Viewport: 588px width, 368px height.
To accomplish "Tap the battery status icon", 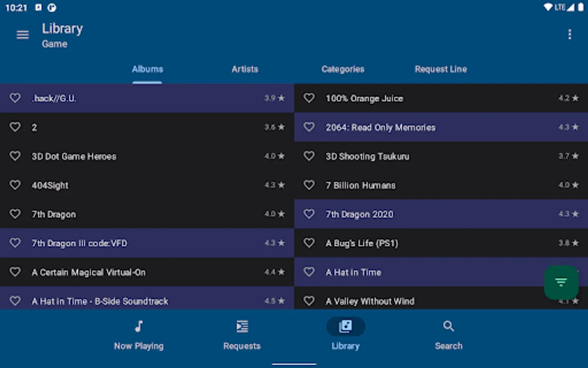I will 581,7.
